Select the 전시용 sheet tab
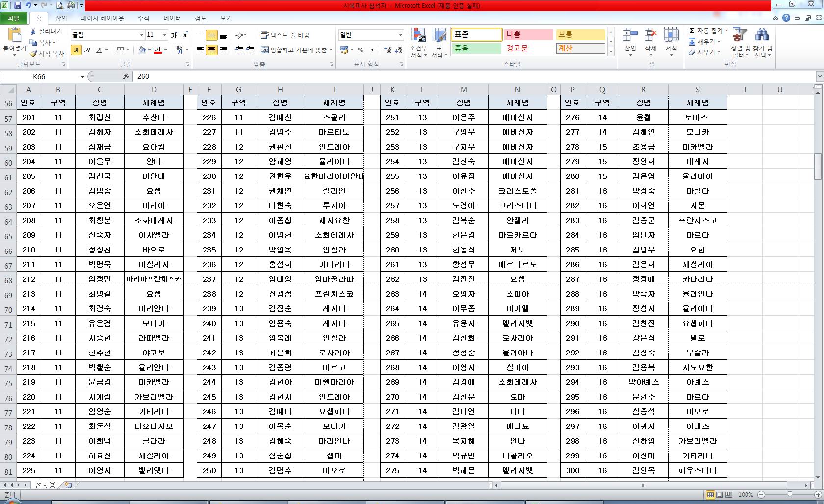 pyautogui.click(x=45, y=485)
